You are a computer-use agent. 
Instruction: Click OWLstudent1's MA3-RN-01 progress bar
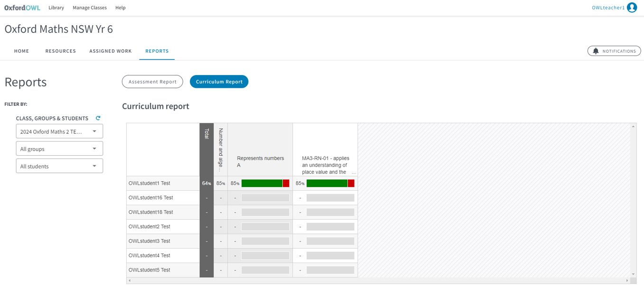click(330, 183)
